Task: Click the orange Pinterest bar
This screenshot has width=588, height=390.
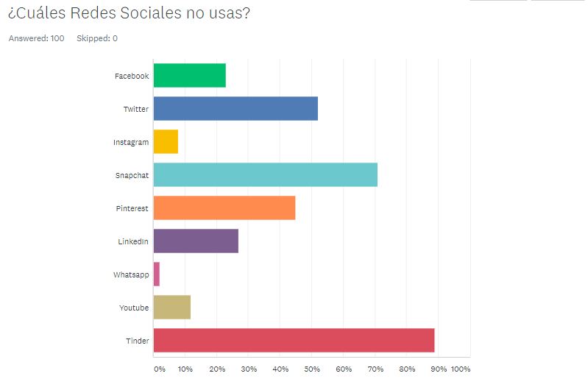Action: (224, 208)
